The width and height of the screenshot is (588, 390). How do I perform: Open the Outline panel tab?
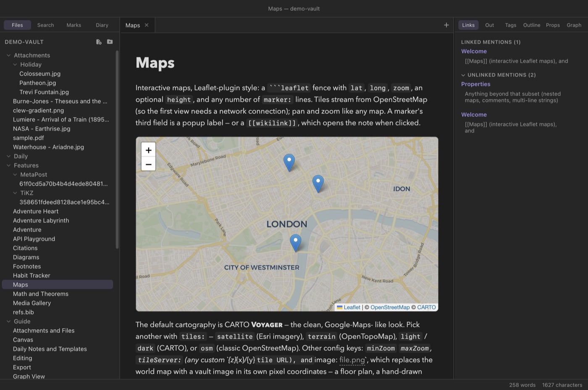tap(532, 25)
